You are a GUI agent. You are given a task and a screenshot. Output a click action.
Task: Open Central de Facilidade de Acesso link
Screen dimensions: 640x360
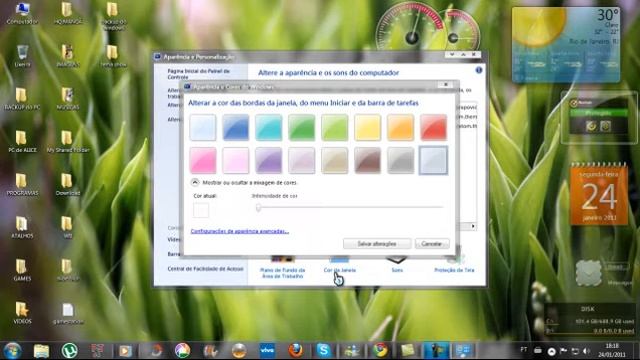(x=205, y=269)
